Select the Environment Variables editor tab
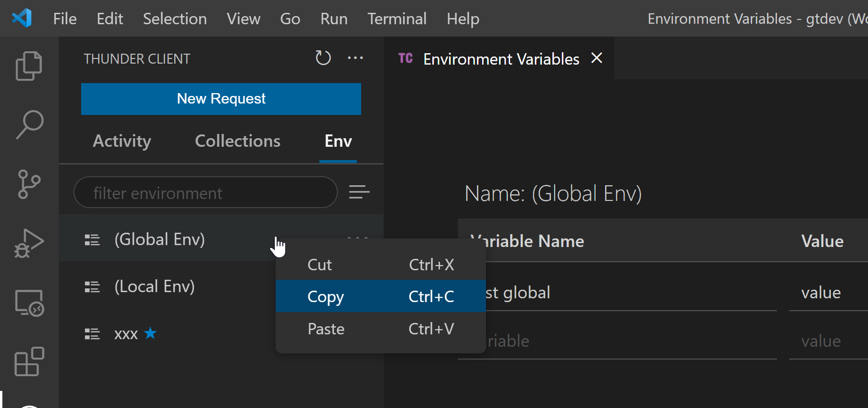Image resolution: width=868 pixels, height=408 pixels. (x=499, y=58)
